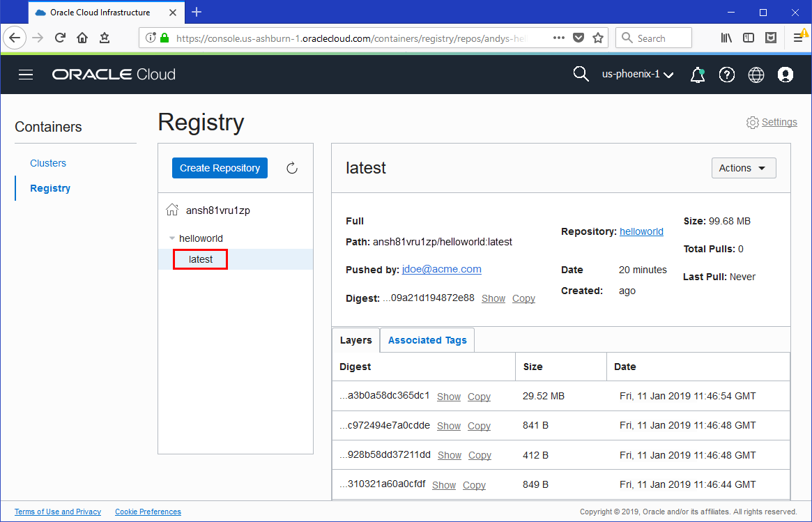Click the path ansh81vru1zp/helloworld:latest text
The width and height of the screenshot is (812, 522).
point(443,242)
